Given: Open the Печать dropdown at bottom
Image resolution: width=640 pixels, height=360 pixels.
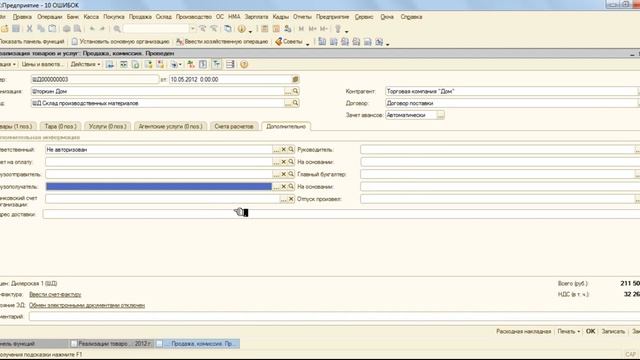Looking at the screenshot, I should (569, 331).
